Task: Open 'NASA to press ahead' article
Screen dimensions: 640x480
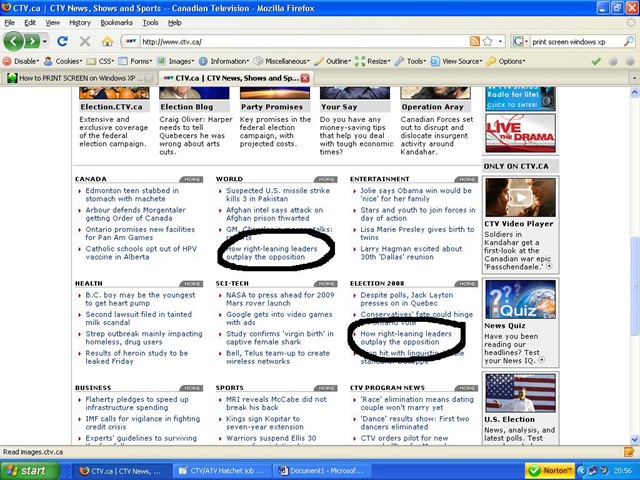Action: coord(280,299)
